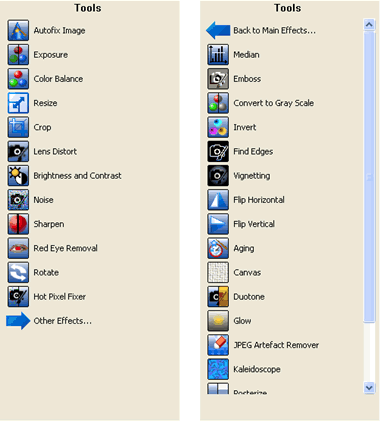Select the Median filter icon
The height and width of the screenshot is (422, 380).
pos(218,55)
